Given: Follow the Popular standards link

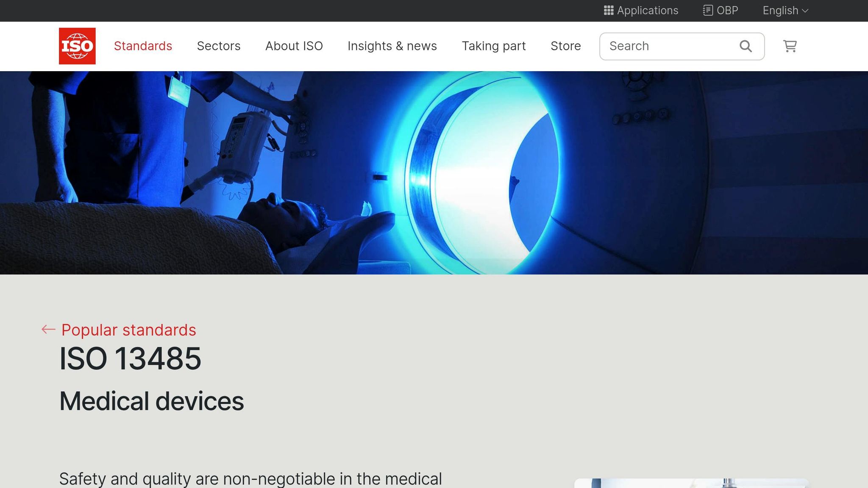Looking at the screenshot, I should pos(129,330).
